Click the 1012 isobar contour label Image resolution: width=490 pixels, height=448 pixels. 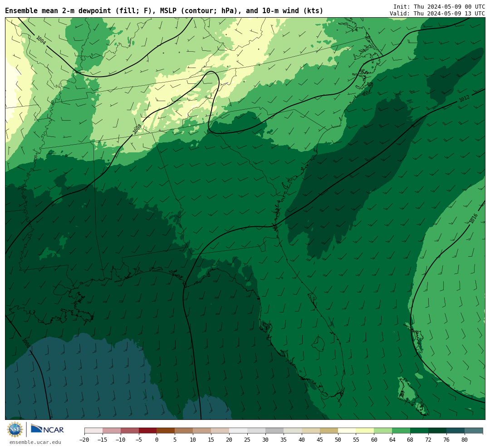click(464, 99)
